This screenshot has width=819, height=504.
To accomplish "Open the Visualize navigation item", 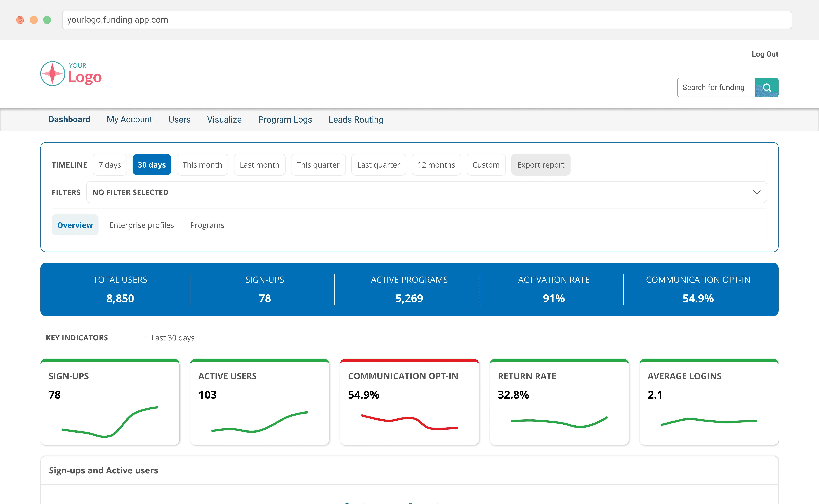I will pos(224,119).
